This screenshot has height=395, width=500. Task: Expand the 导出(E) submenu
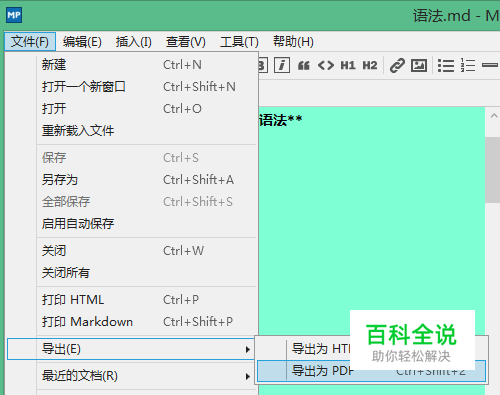(131, 349)
